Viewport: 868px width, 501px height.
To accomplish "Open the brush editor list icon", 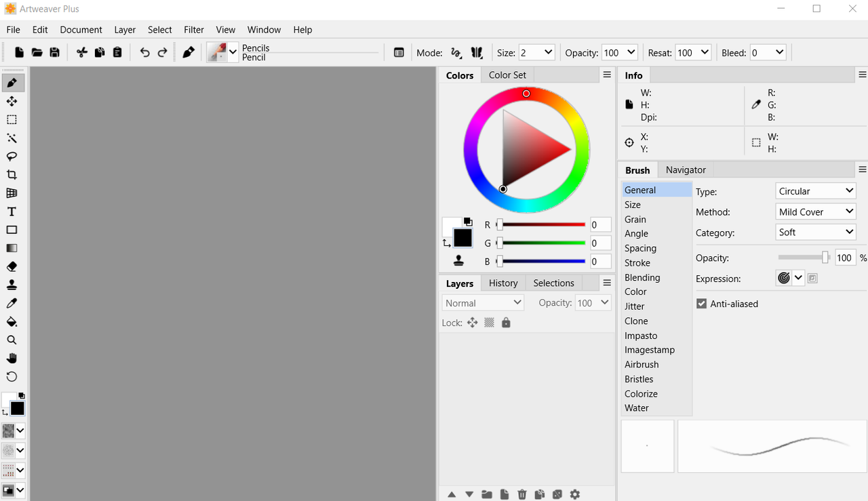I will [399, 52].
